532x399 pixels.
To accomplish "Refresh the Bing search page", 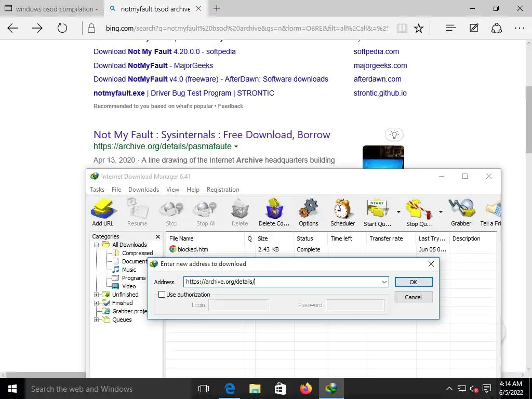I will (62, 28).
